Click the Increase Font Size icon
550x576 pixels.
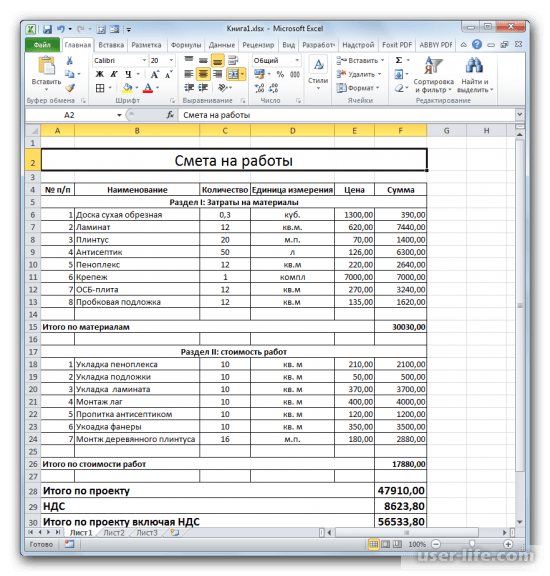155,75
